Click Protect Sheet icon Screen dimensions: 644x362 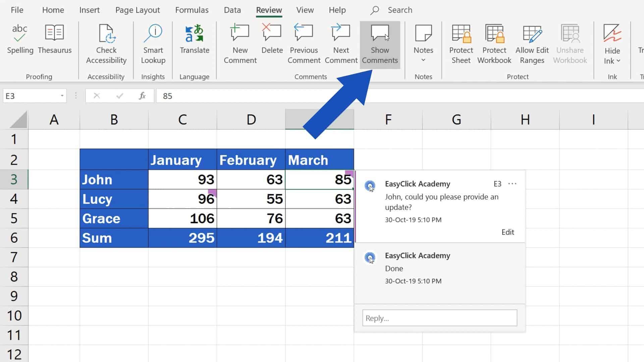(x=461, y=34)
